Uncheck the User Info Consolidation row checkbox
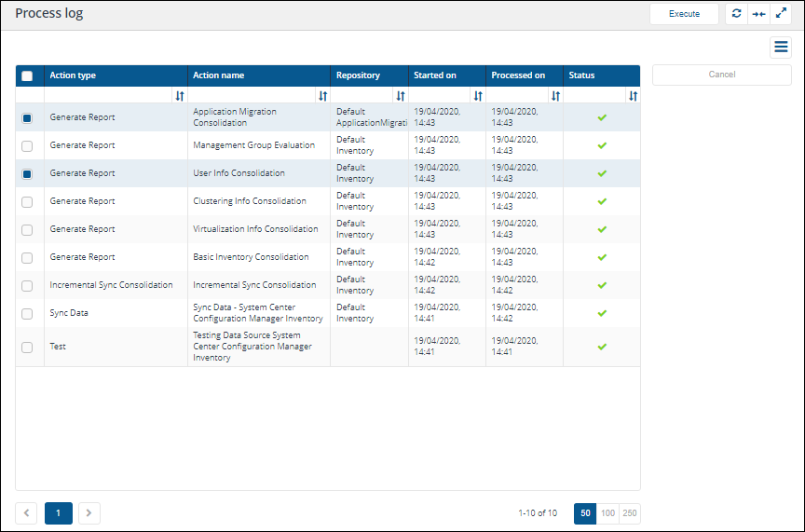Image resolution: width=805 pixels, height=532 pixels. pyautogui.click(x=27, y=173)
